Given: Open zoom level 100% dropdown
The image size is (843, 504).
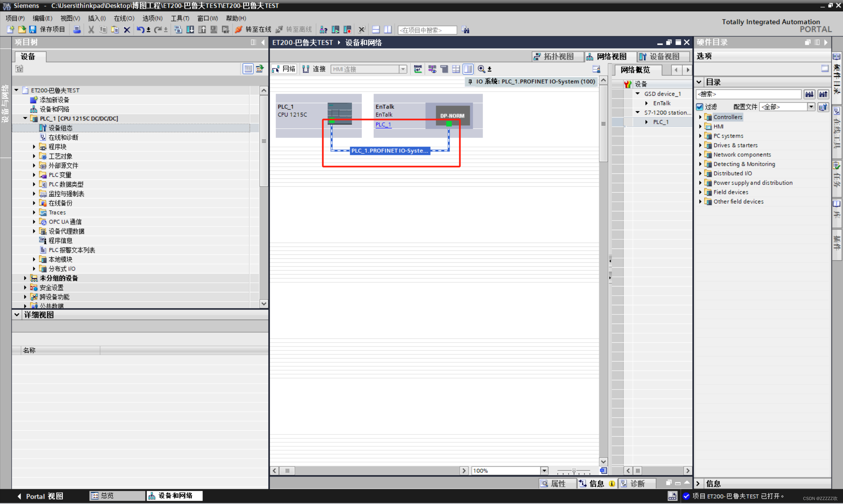Looking at the screenshot, I should click(x=544, y=470).
